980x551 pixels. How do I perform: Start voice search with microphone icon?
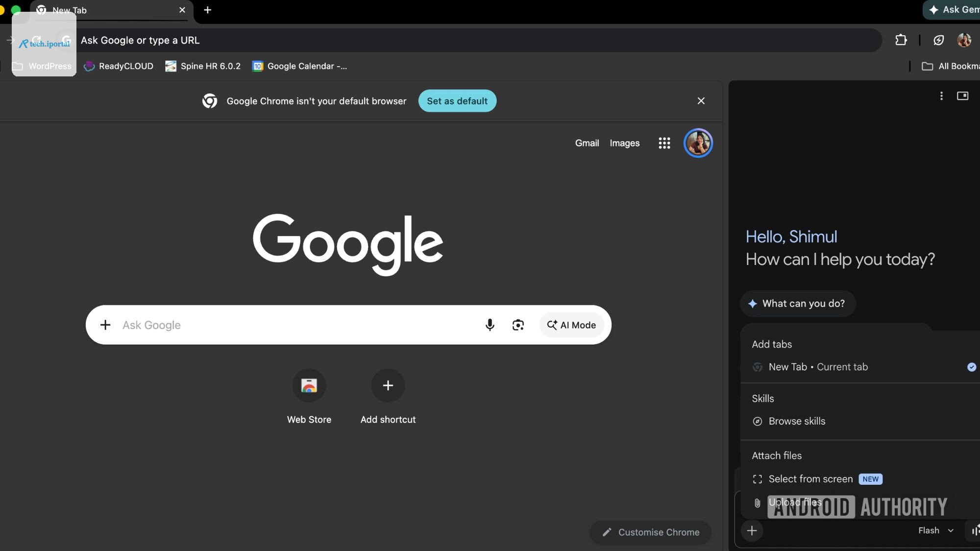(x=490, y=325)
